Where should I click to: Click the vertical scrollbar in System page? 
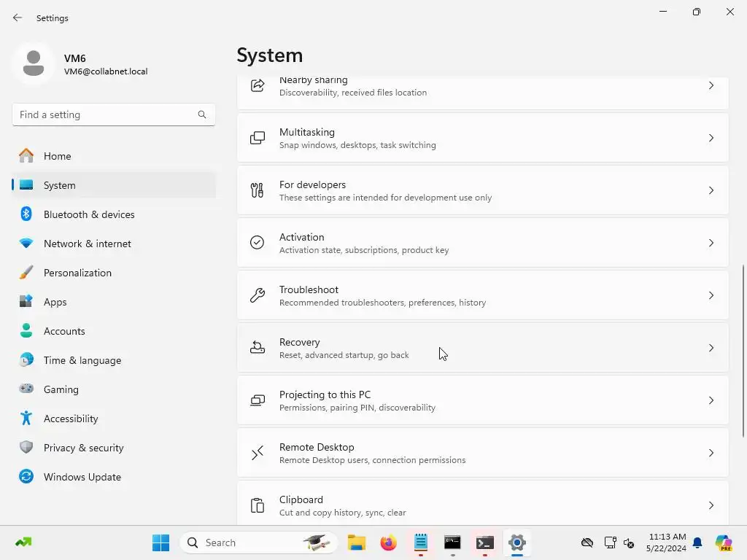tap(743, 350)
